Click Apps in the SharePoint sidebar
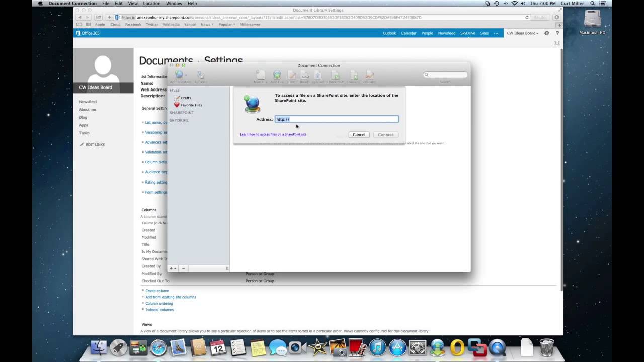Viewport: 644px width, 362px height. 84,125
